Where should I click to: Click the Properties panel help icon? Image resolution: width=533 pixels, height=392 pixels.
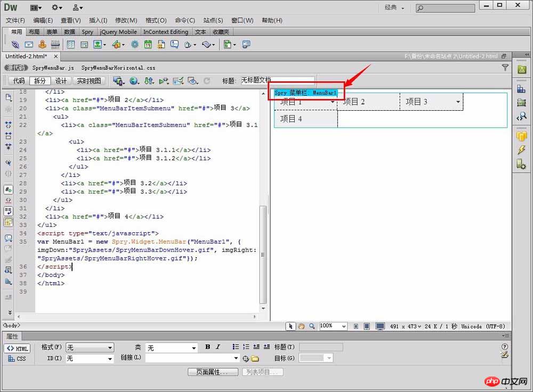[505, 347]
